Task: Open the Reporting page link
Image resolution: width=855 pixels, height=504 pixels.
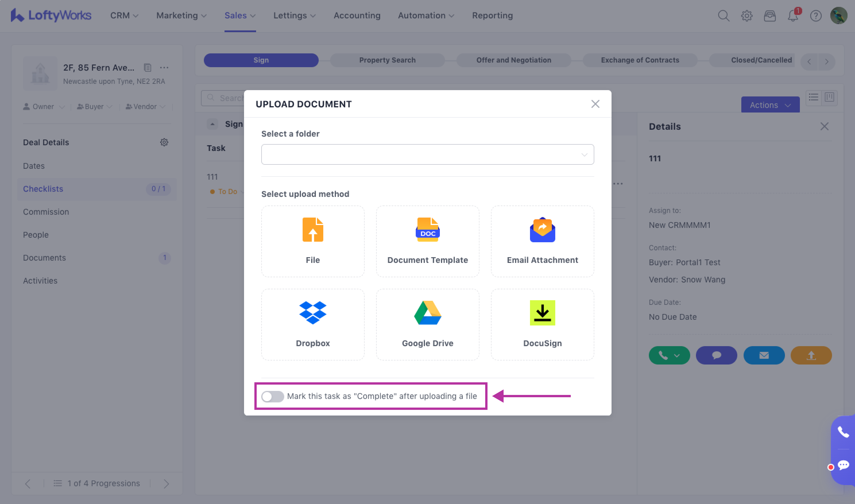Action: pos(492,15)
